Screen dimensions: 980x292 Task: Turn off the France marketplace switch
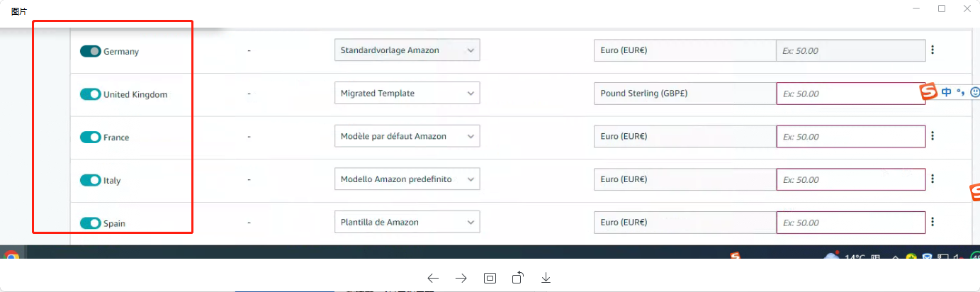point(90,137)
